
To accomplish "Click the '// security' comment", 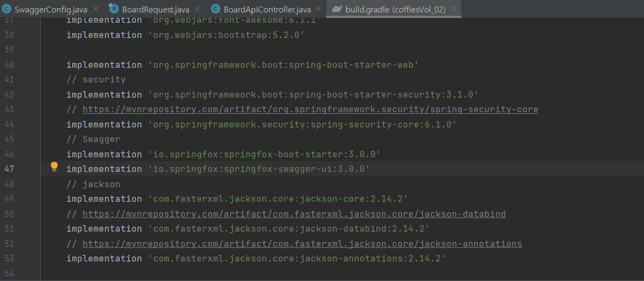I will (96, 80).
